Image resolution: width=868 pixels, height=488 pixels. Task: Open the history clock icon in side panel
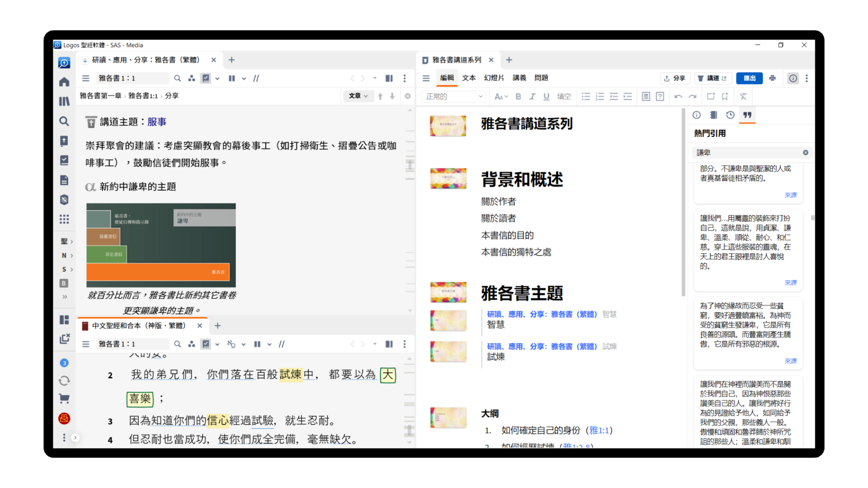tap(730, 115)
